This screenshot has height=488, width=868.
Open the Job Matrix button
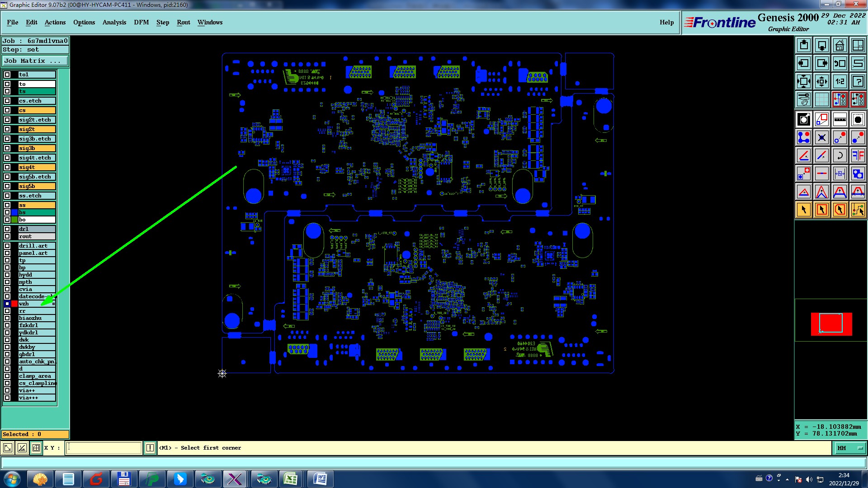coord(35,61)
